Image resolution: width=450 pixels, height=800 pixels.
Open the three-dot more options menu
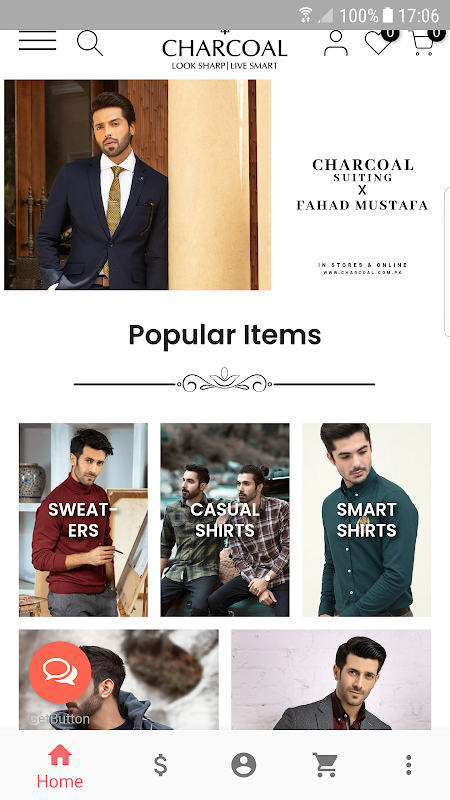(408, 765)
